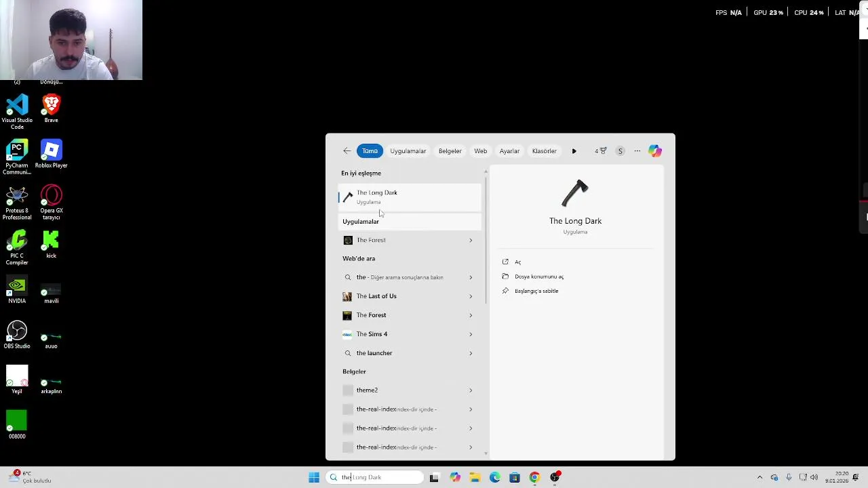Select PIC C Compiler desktop icon
868x488 pixels.
coord(17,247)
